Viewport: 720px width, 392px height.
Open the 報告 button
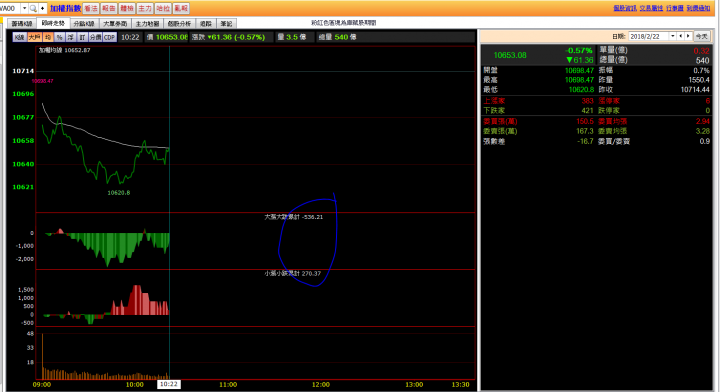[109, 8]
